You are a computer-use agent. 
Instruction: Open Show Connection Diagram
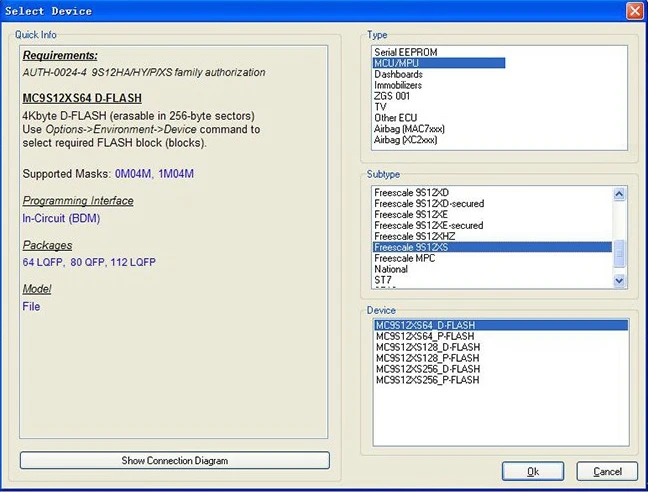click(174, 460)
